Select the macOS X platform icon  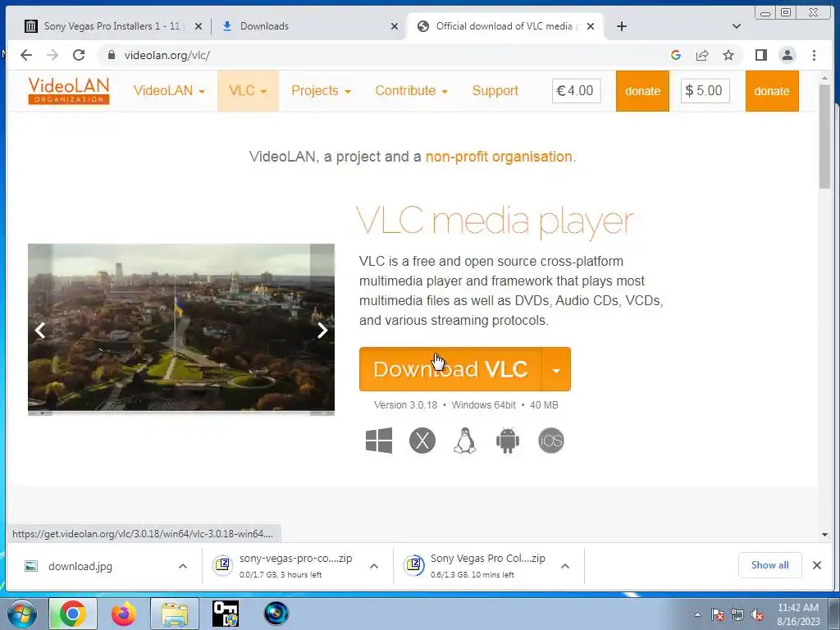coord(422,441)
